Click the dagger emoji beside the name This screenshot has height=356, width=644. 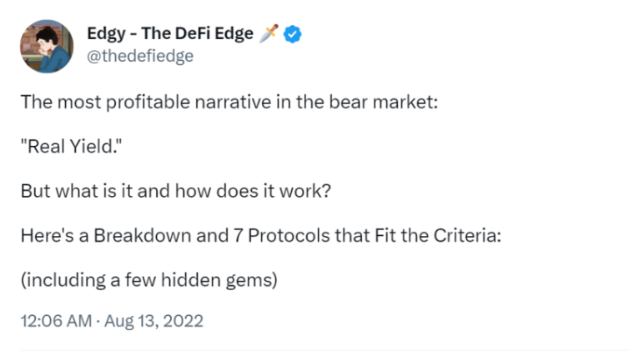(x=269, y=33)
